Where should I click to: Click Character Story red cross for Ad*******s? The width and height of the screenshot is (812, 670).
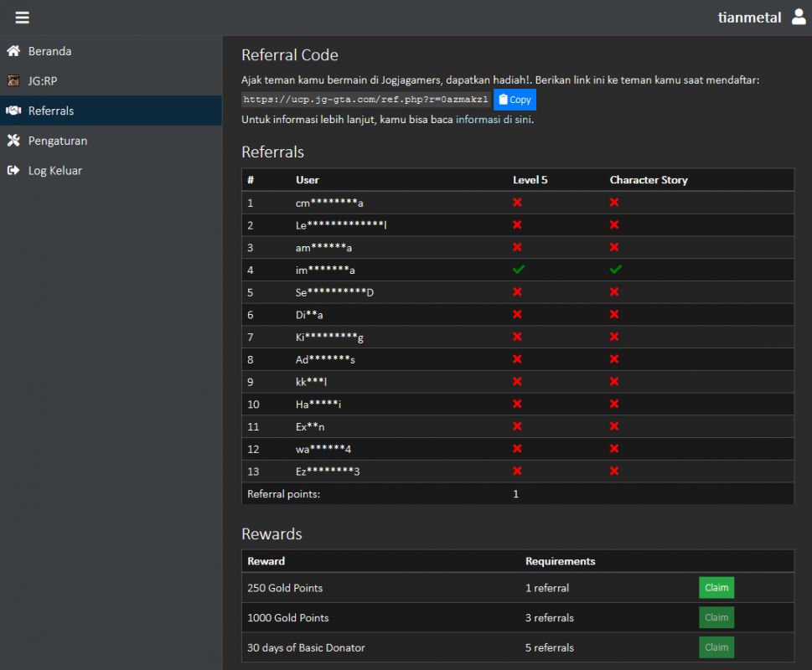[x=614, y=359]
